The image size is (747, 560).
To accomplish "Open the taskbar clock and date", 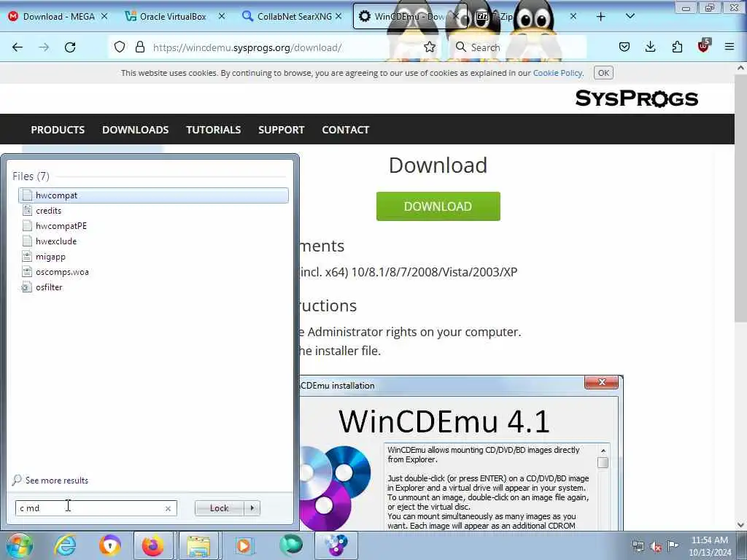I will click(x=710, y=546).
